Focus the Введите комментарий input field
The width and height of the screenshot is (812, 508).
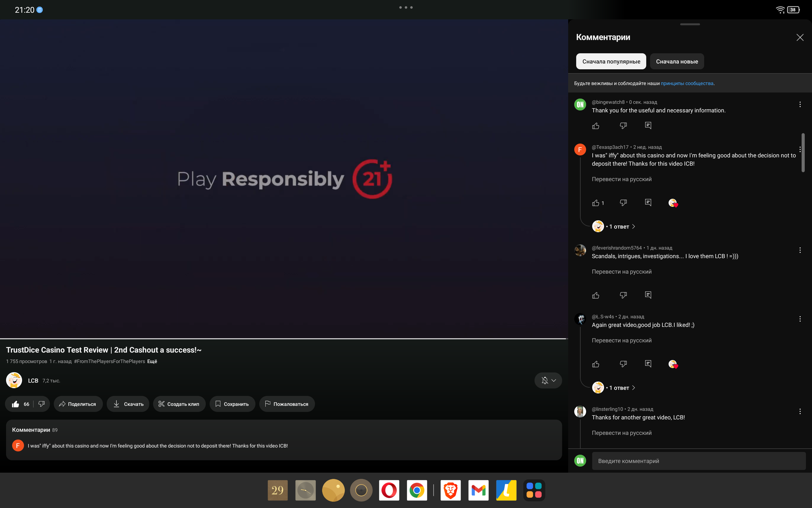pyautogui.click(x=699, y=461)
